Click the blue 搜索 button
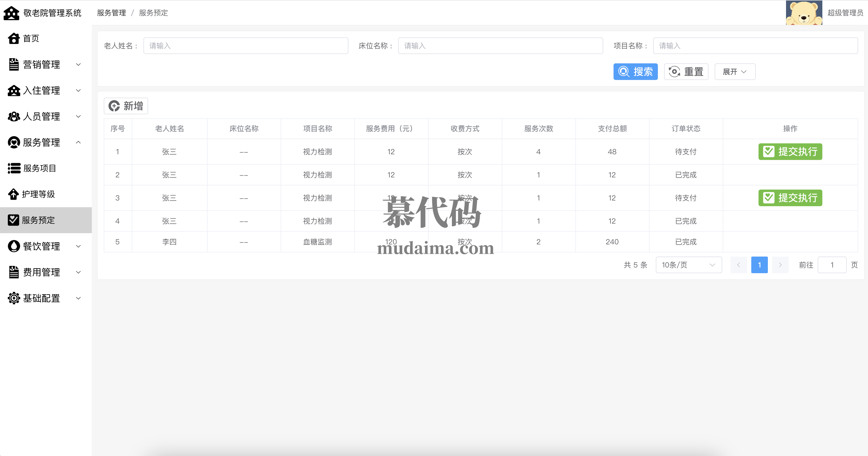Screen dimensions: 868x456 pyautogui.click(x=635, y=72)
